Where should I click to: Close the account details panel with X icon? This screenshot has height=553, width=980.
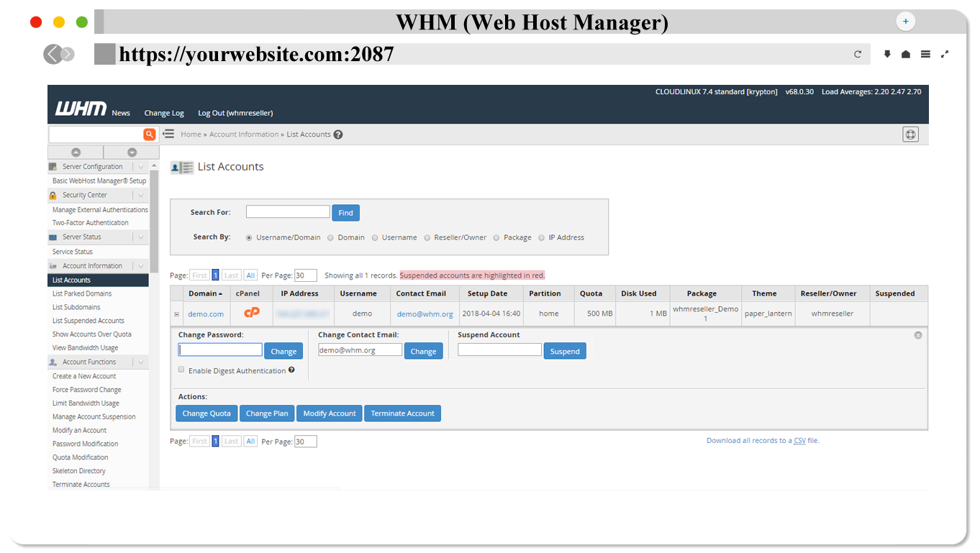pyautogui.click(x=917, y=335)
